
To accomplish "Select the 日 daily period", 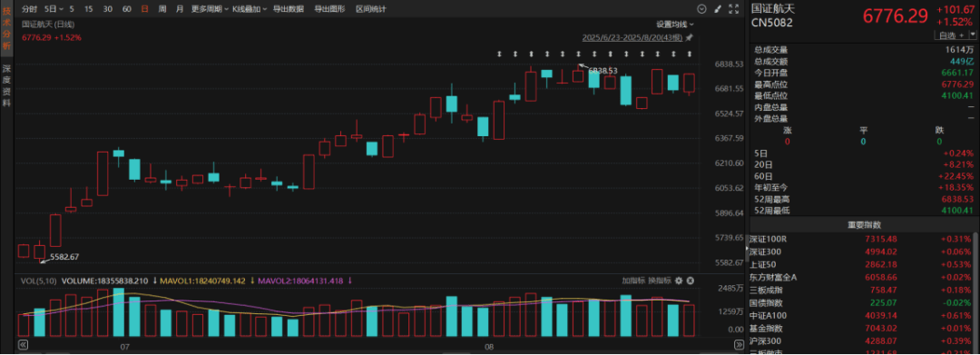I will click(x=145, y=9).
